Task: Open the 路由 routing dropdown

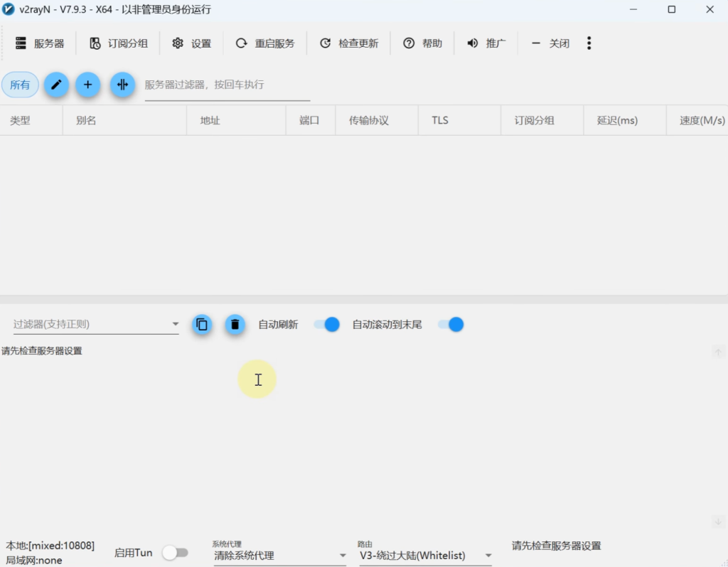Action: tap(424, 554)
